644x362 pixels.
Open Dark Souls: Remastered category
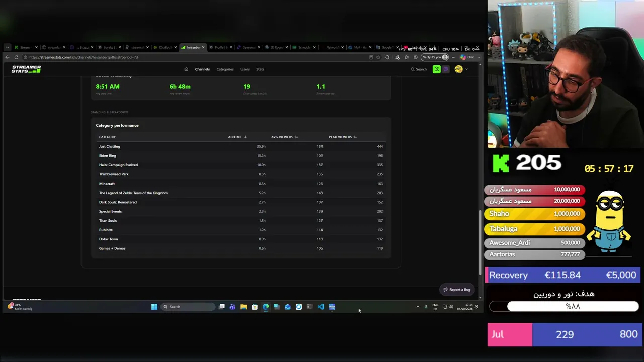coord(240,202)
